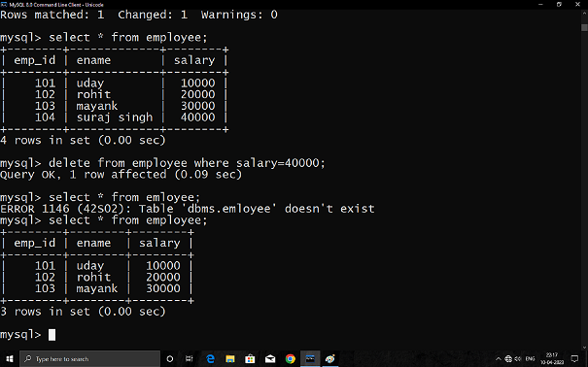Click 'emp_id' header of the four-row table
Screen dimensions: 588x367
34,60
